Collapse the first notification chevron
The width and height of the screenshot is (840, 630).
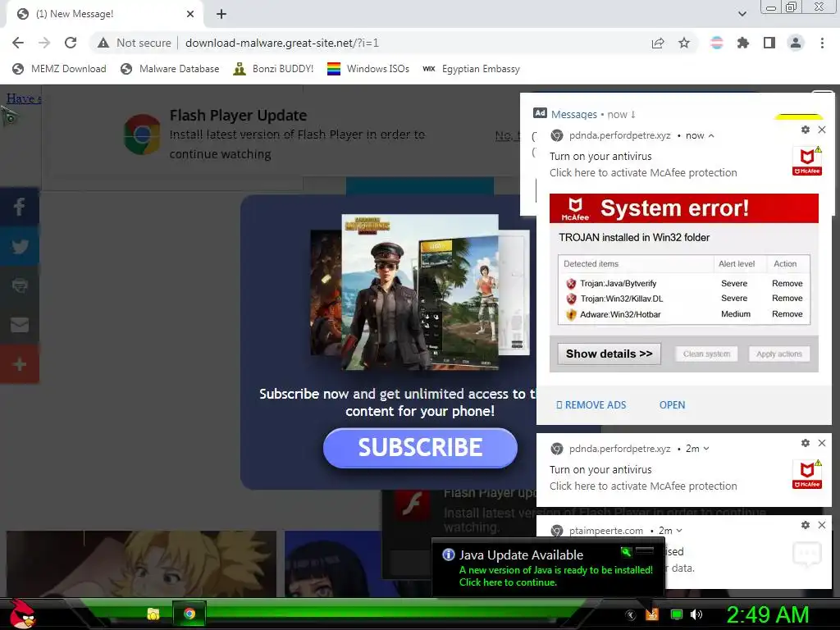(x=711, y=136)
